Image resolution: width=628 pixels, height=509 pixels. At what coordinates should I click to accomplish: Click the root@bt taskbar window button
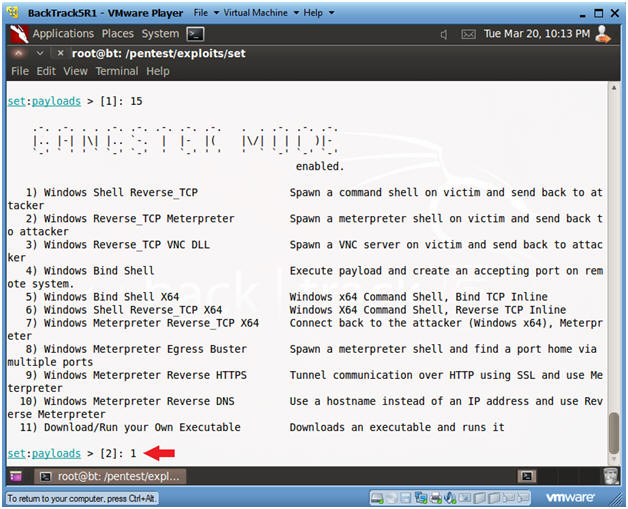click(110, 476)
